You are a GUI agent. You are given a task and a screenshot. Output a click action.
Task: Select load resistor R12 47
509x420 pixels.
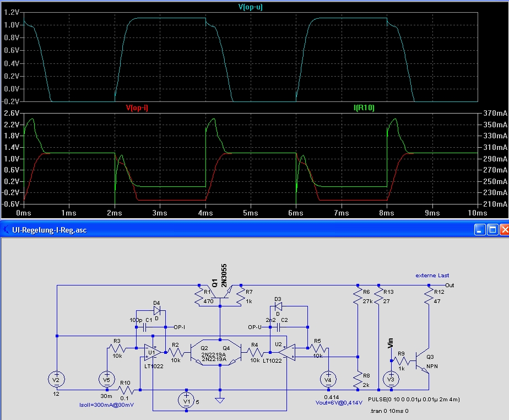point(429,295)
